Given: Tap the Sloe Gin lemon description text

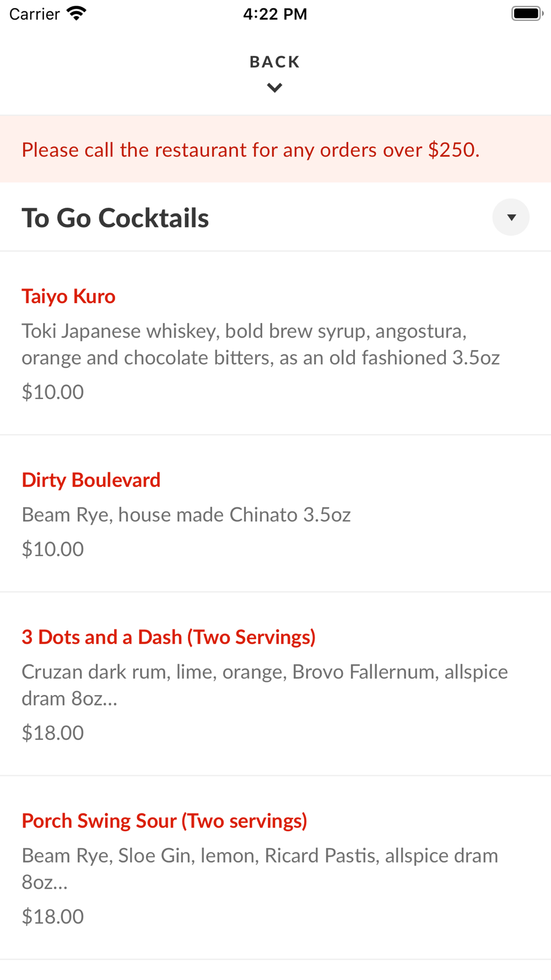Looking at the screenshot, I should coord(260,868).
